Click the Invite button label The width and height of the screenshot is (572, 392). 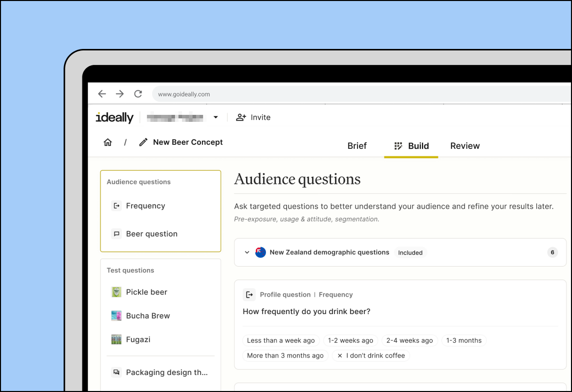point(260,117)
